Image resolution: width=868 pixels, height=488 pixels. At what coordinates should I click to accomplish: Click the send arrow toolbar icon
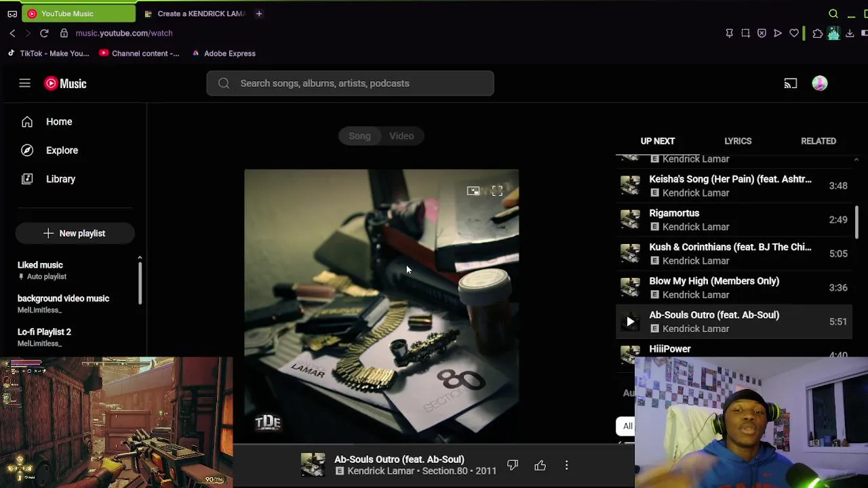click(778, 33)
